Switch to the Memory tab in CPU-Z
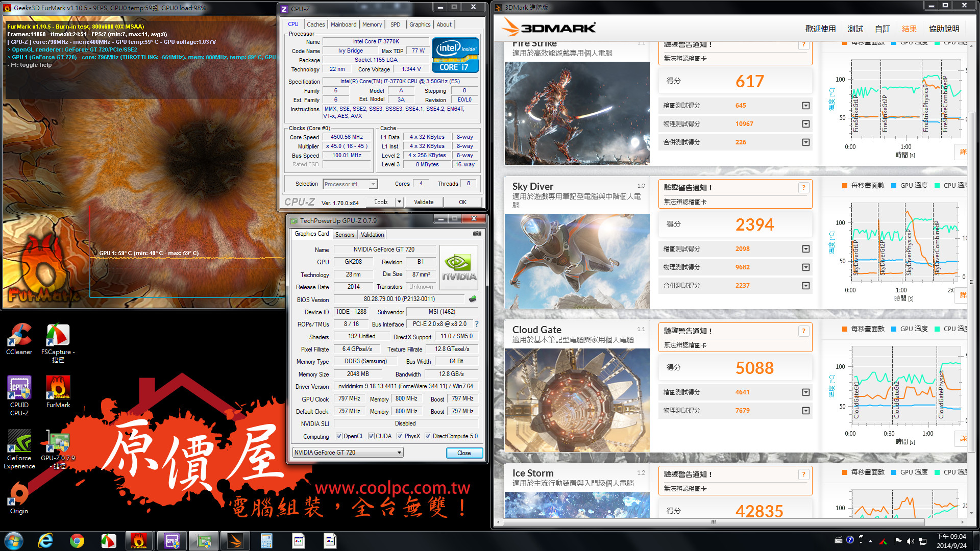Viewport: 980px width, 551px height. click(x=372, y=24)
